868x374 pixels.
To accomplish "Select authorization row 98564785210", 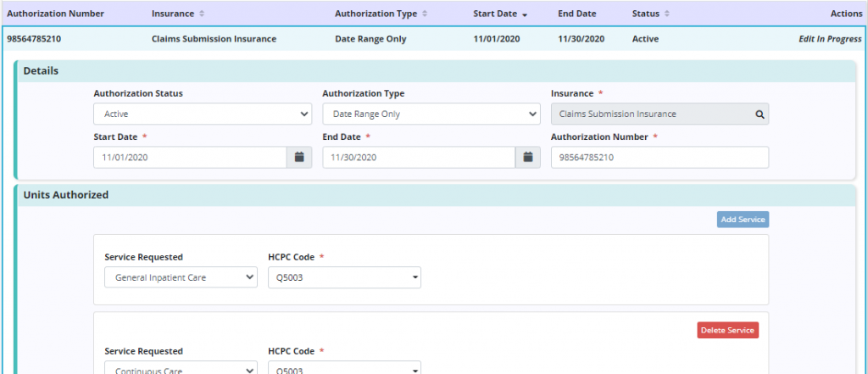I will (x=34, y=39).
